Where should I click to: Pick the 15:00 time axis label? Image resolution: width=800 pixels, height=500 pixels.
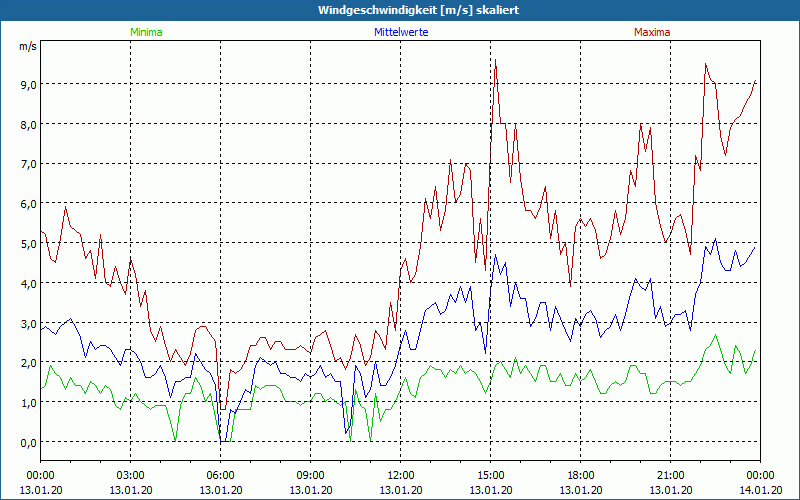tap(491, 474)
